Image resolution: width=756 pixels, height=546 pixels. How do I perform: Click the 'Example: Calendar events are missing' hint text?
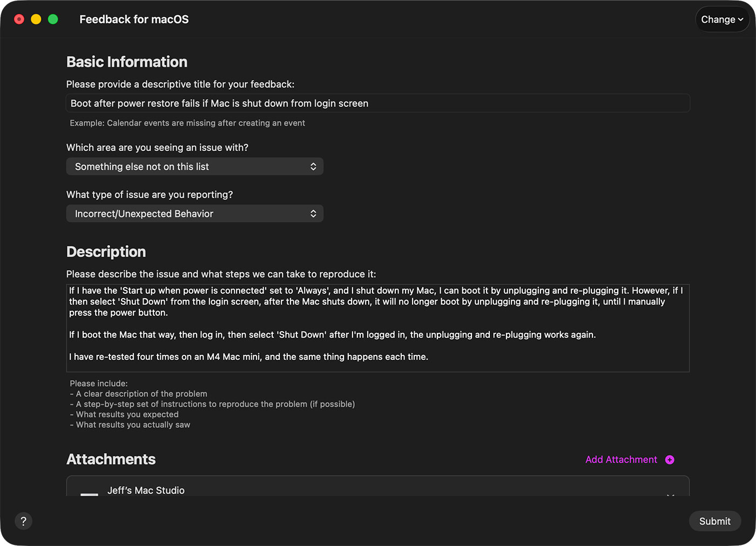(187, 123)
